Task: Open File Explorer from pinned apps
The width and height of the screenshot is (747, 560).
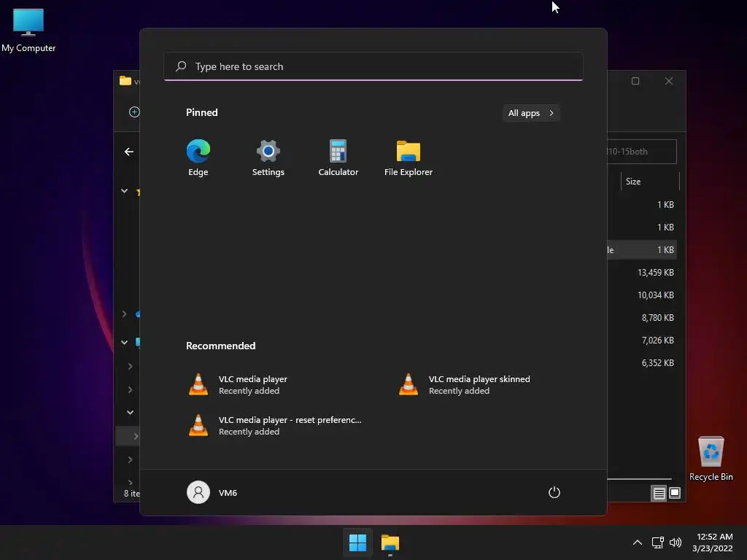Action: coord(409,158)
